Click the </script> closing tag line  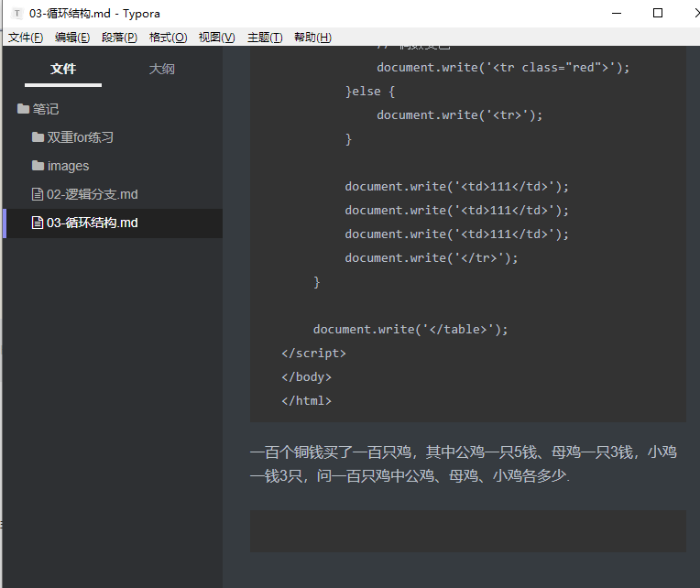[x=314, y=354]
